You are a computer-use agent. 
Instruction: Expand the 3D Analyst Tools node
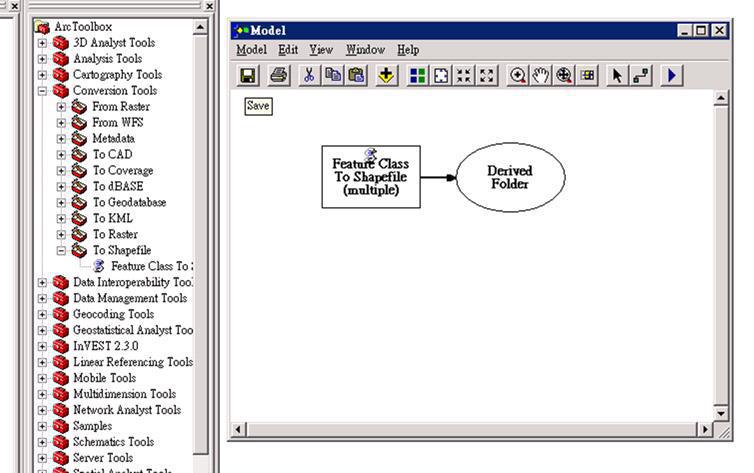pyautogui.click(x=42, y=43)
